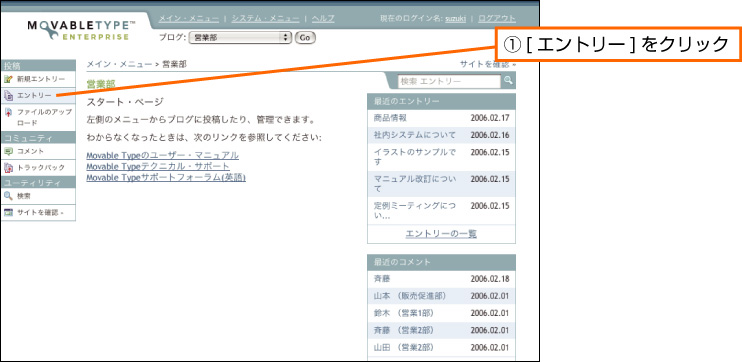Open メイン・メニュー in the top navigation
Image resolution: width=742 pixels, height=362 pixels.
click(x=189, y=18)
